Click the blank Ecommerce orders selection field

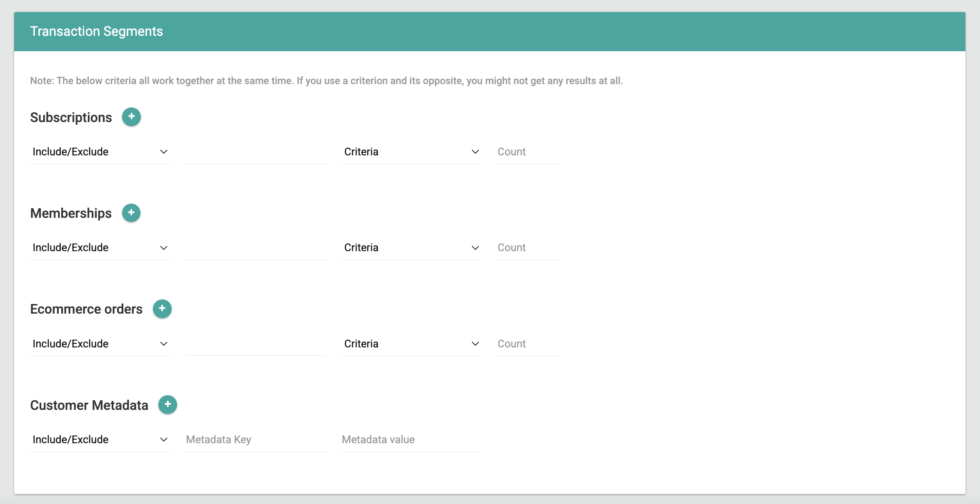[x=255, y=344]
